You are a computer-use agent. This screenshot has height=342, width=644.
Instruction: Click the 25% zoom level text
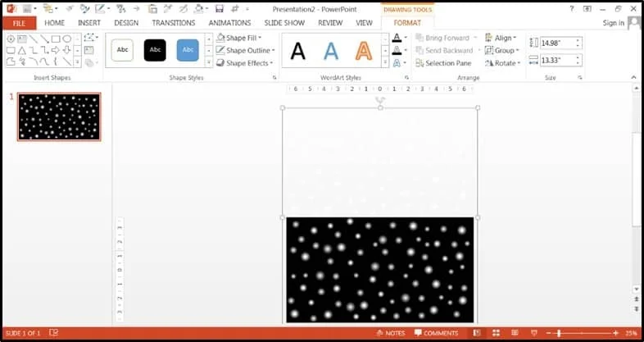coord(631,333)
